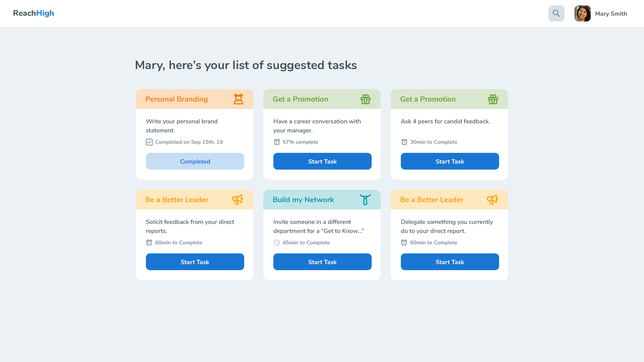Open the Mary Smith user name menu
Screen dimensions: 644x362
point(611,14)
